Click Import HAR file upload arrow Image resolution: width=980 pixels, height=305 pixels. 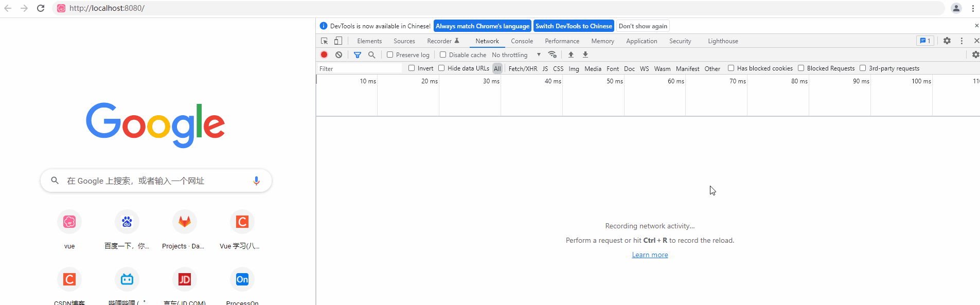(571, 55)
